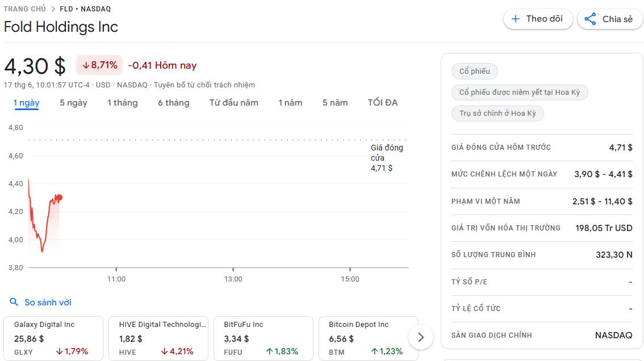644x361 pixels.
Task: Click Cổ phiếu được niêm yết tại Hoa Kỳ chip
Action: (x=520, y=92)
